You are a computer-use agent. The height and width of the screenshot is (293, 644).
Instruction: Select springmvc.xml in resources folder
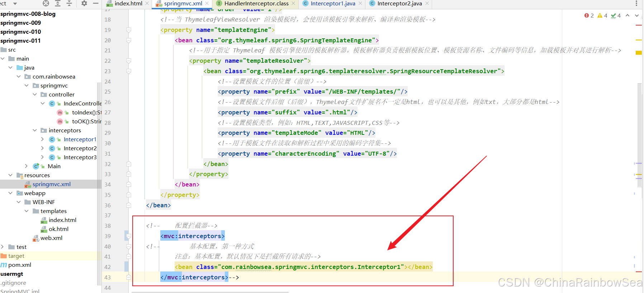[x=51, y=184]
